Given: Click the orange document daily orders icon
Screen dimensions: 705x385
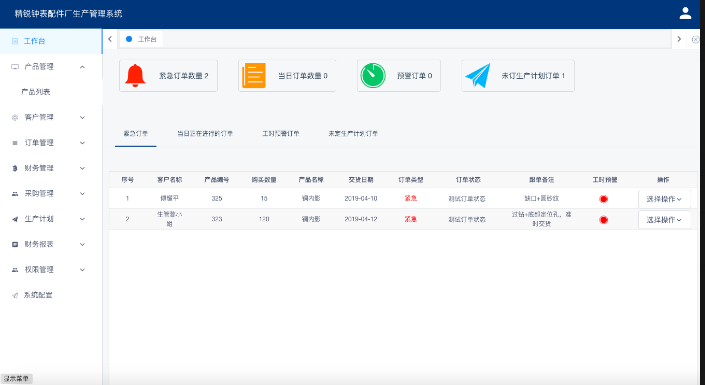Looking at the screenshot, I should click(x=254, y=75).
